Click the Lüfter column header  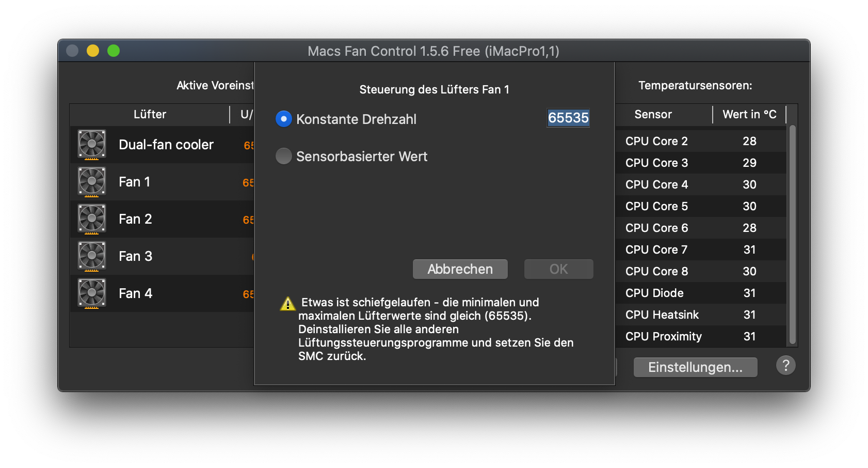tap(150, 114)
